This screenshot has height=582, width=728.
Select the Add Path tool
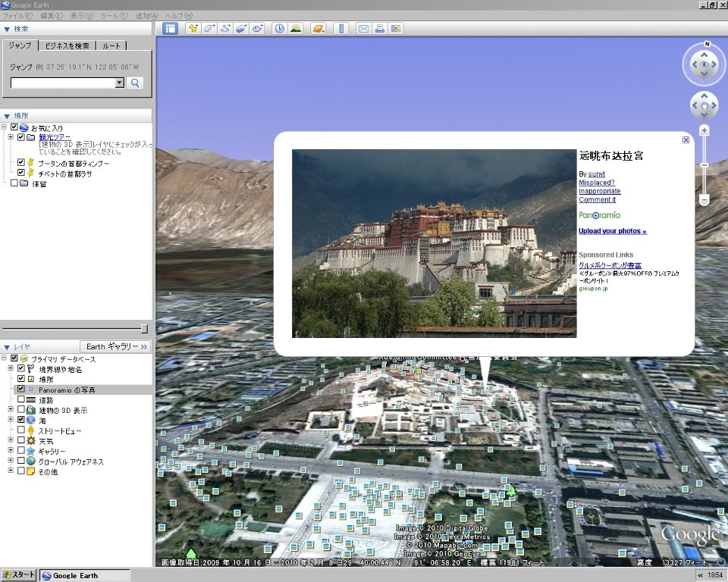(x=224, y=29)
